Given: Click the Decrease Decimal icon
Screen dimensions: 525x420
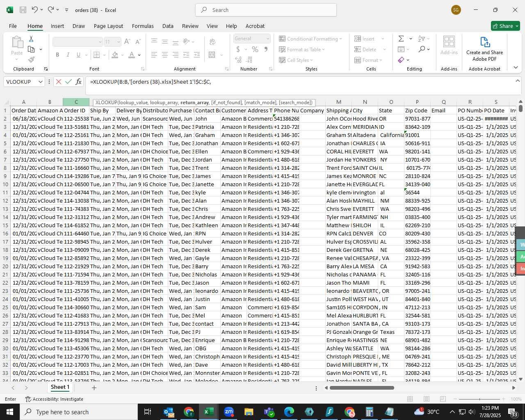Looking at the screenshot, I should pyautogui.click(x=249, y=60).
